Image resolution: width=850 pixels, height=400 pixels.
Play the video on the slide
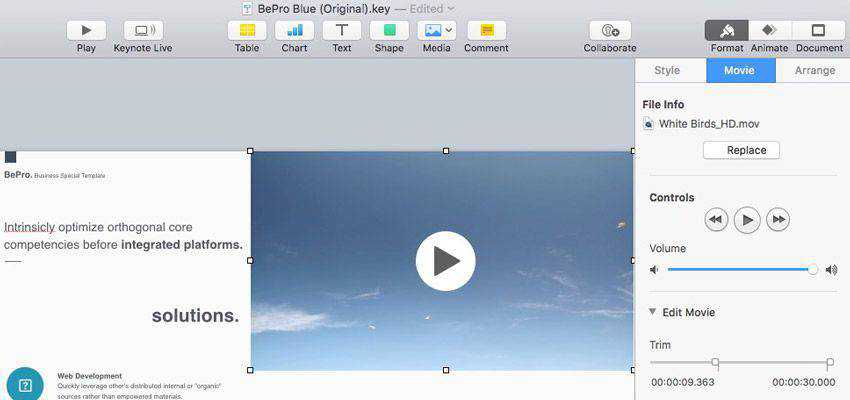click(445, 261)
